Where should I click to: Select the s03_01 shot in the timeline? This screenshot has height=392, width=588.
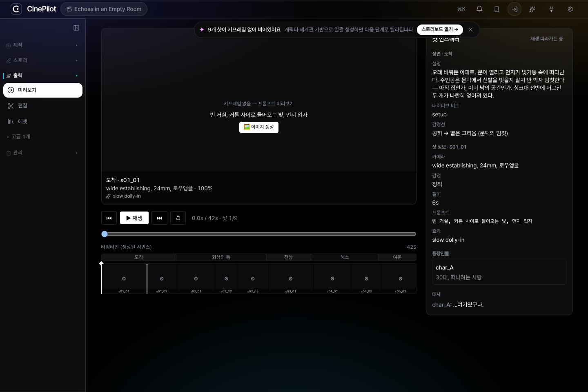point(291,278)
